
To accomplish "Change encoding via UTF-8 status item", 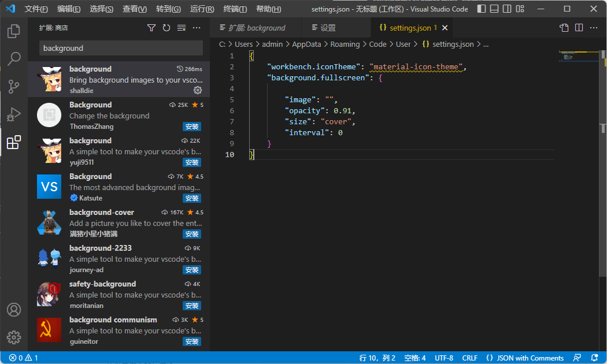I will tap(443, 358).
